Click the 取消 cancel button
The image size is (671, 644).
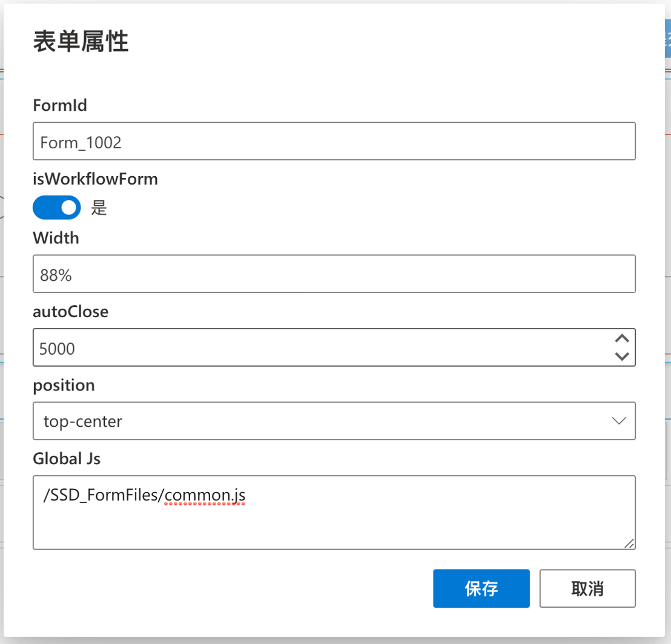587,588
